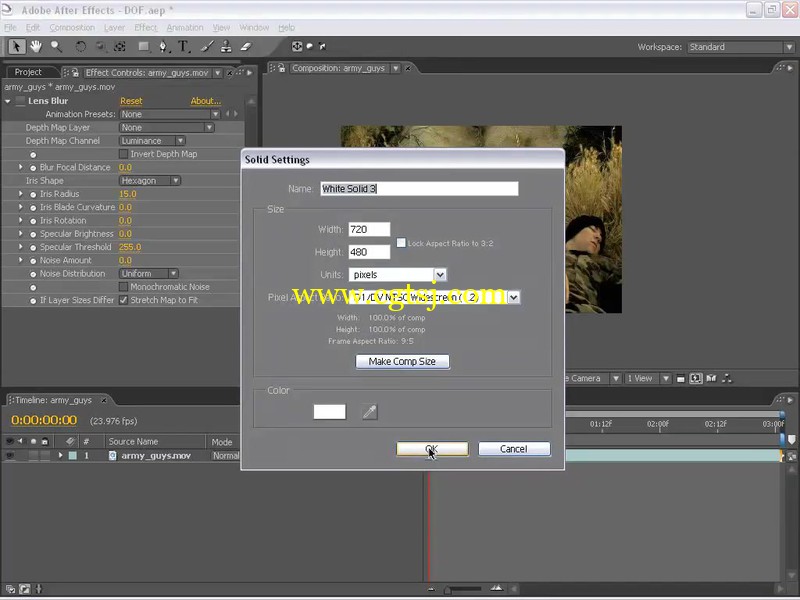Open the Iris Shape Hexagon dropdown
The image size is (800, 600).
tap(150, 181)
